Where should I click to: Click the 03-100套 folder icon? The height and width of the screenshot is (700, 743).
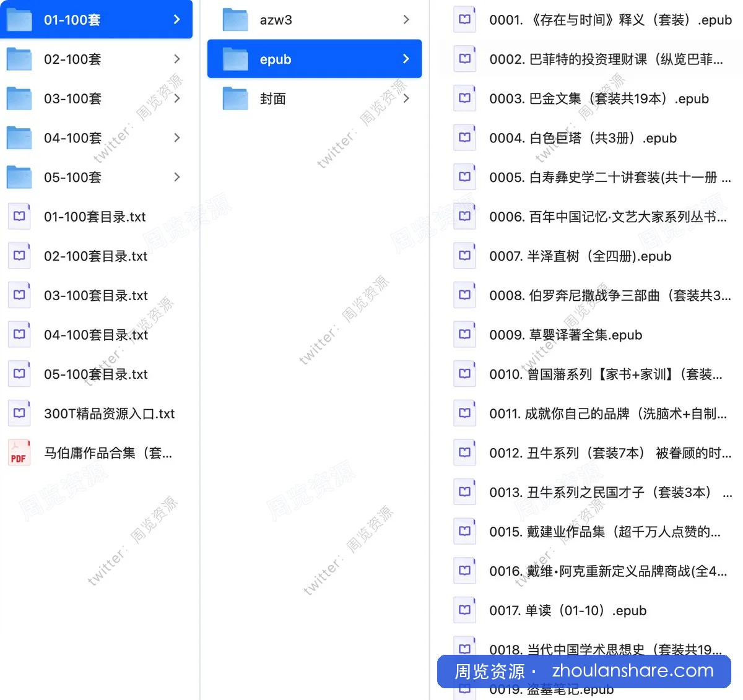pyautogui.click(x=19, y=98)
